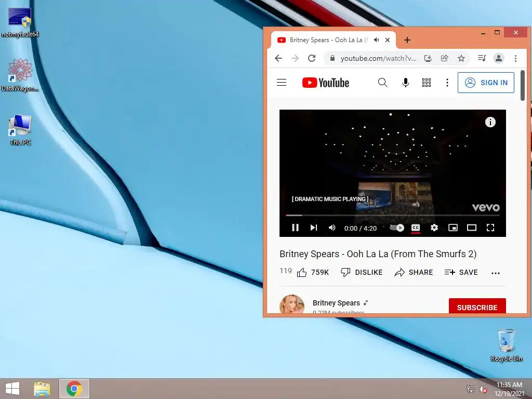Select This PC desktop icon
The width and height of the screenshot is (532, 399).
20,130
